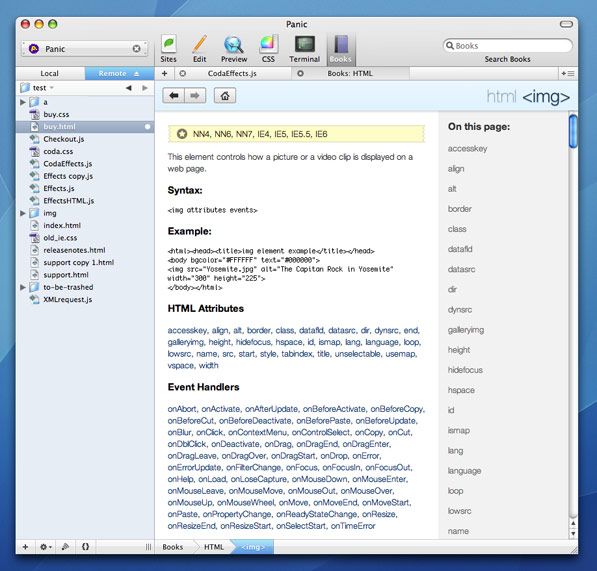Open the Sites view
597x571 pixels.
point(168,49)
